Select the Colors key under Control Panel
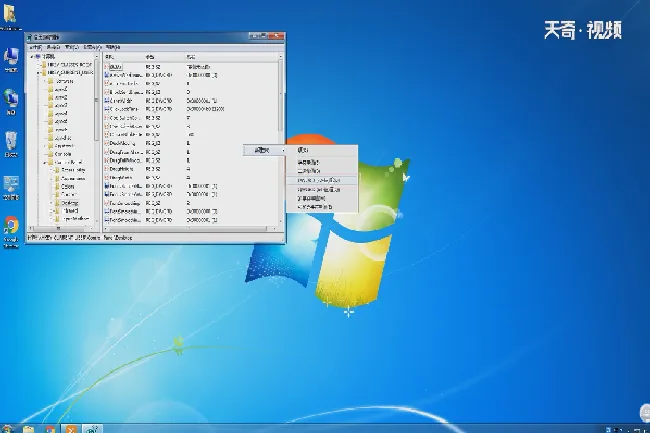Viewport: 650px width, 433px height. [x=67, y=186]
